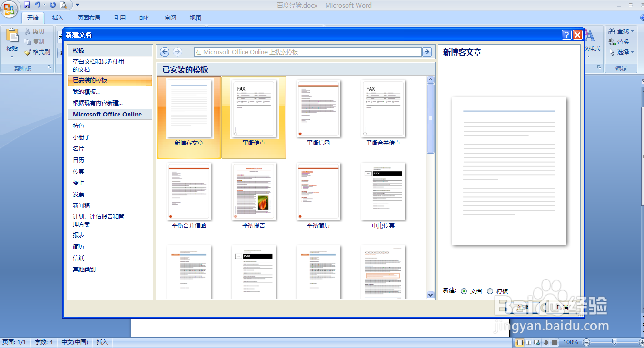644x348 pixels.
Task: Expand the 粘贴 dropdown arrow
Action: [x=12, y=57]
